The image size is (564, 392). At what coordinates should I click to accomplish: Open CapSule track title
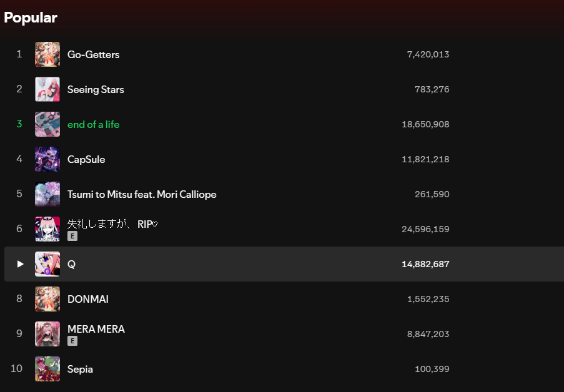click(86, 159)
